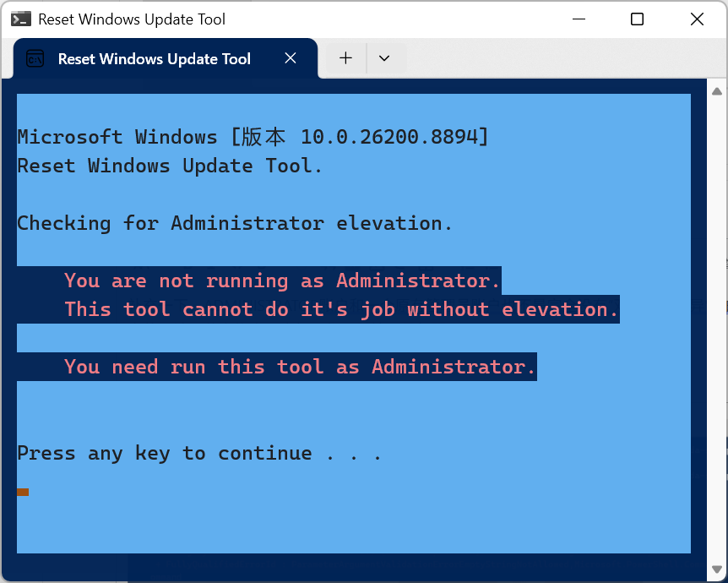
Task: Close the Reset Windows Update Tool window
Action: coord(697,19)
